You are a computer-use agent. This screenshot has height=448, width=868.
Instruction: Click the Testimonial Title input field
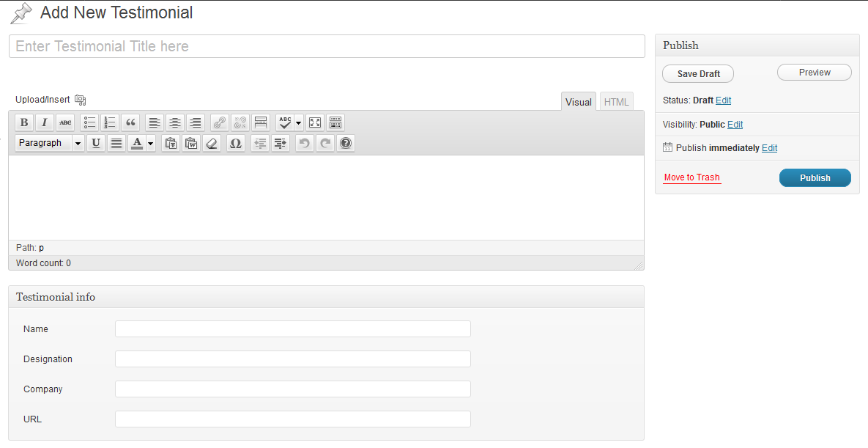pyautogui.click(x=327, y=46)
